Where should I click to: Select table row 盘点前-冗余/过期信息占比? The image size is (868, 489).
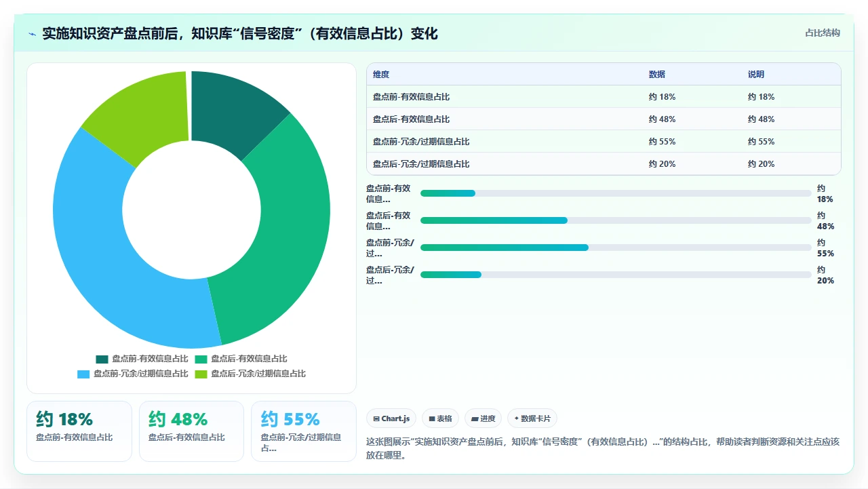pyautogui.click(x=604, y=142)
